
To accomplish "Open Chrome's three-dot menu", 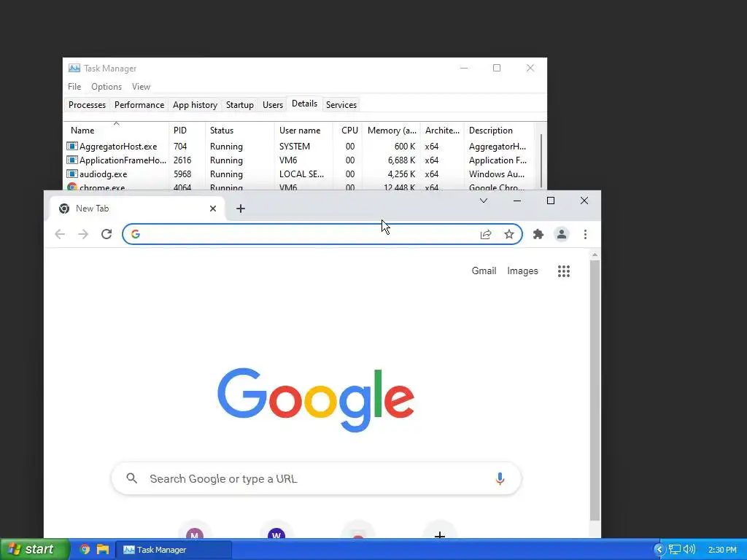I will click(x=585, y=234).
